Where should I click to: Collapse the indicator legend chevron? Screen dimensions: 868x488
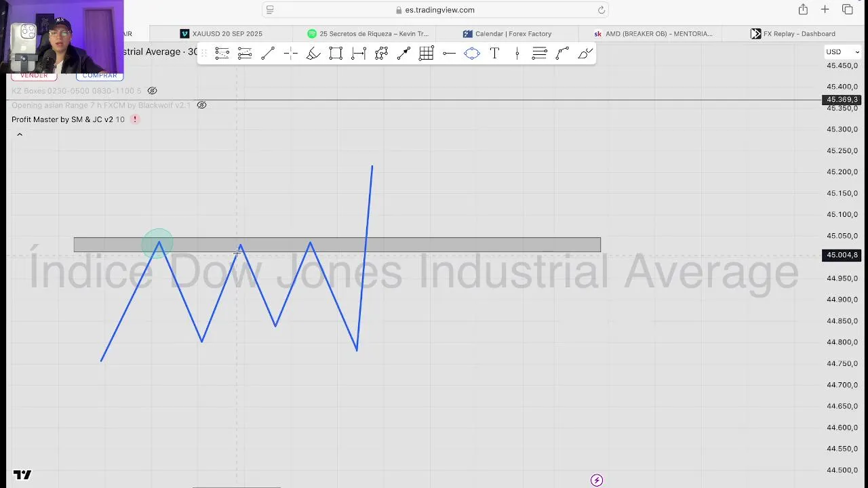coord(20,134)
